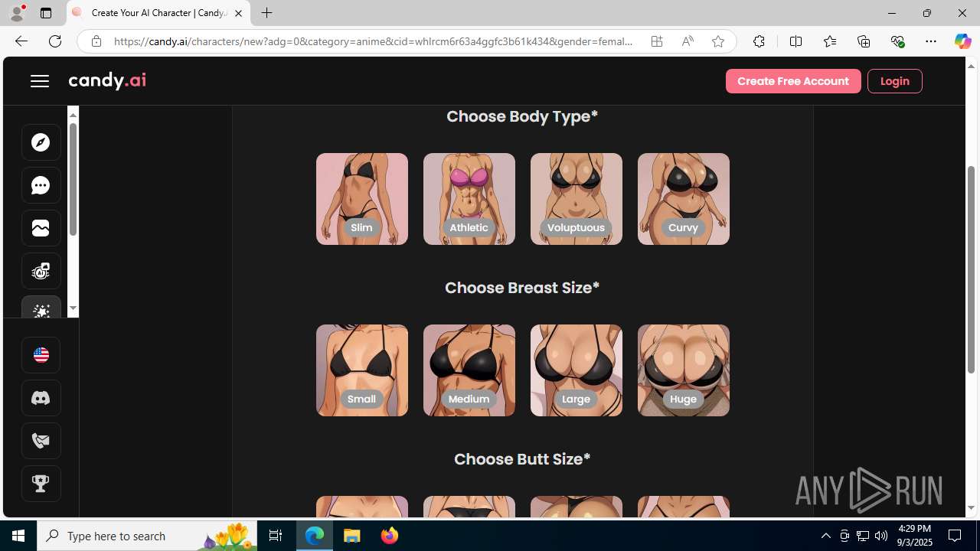980x551 pixels.
Task: Open the gallery image icon in sidebar
Action: pos(41,228)
